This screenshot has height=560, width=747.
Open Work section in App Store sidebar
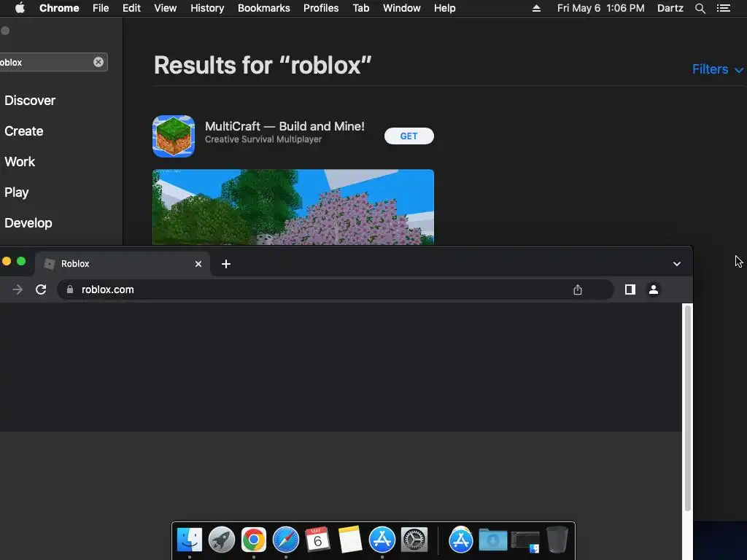click(20, 161)
